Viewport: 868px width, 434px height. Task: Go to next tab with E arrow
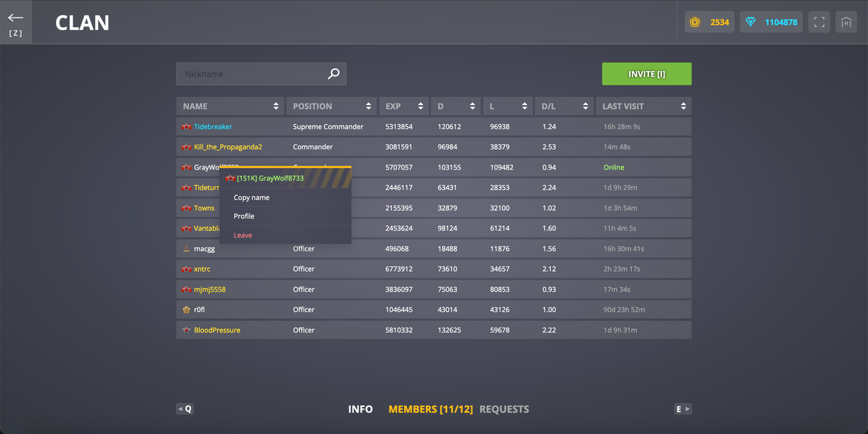[x=683, y=409]
